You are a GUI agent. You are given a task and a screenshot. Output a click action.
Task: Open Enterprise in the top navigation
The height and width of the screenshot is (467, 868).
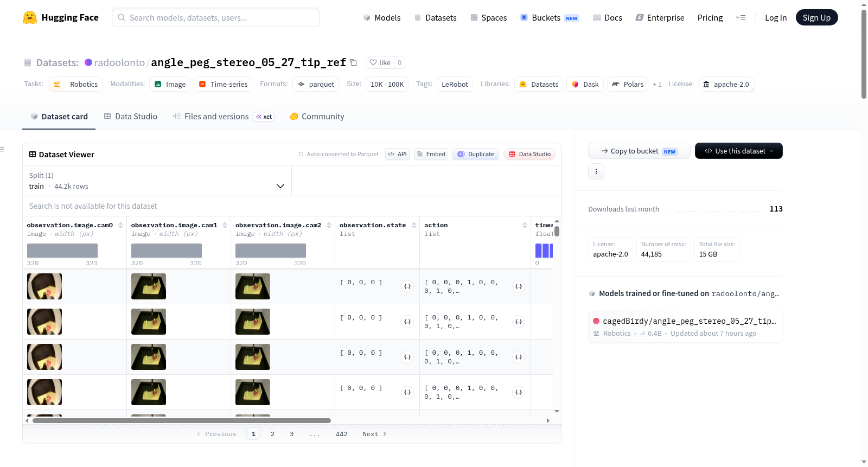point(660,17)
